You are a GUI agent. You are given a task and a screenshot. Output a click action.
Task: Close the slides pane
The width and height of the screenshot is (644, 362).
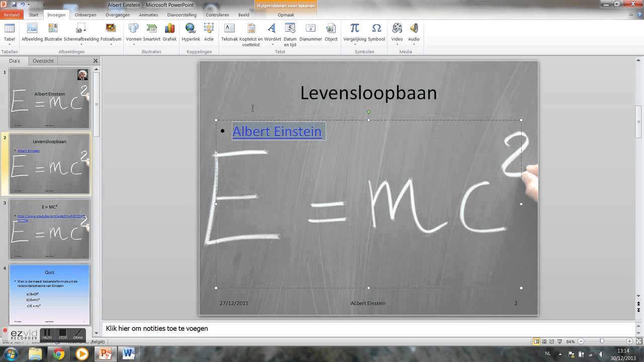[x=96, y=61]
